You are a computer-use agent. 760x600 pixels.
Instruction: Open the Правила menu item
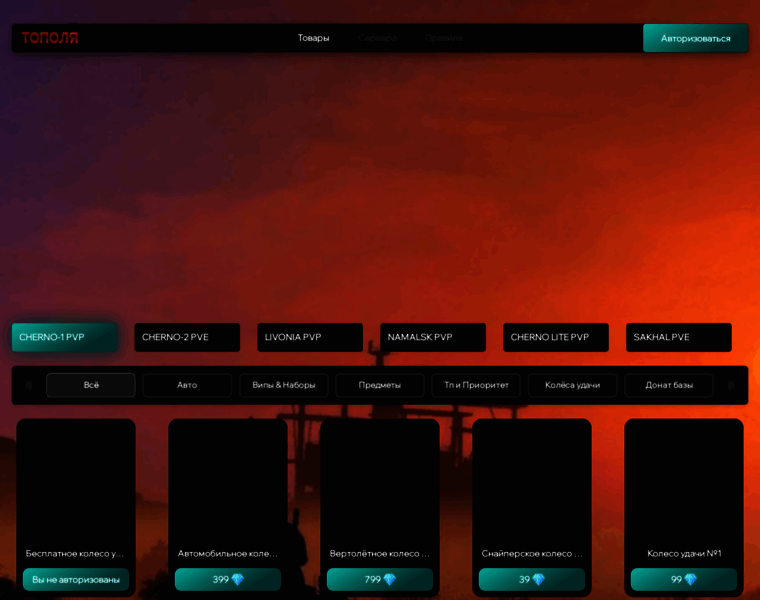444,38
